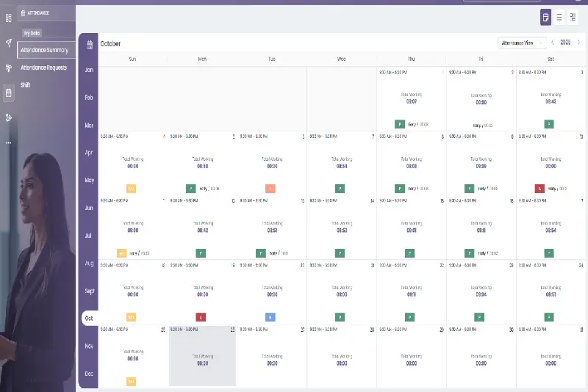Viewport: 588px width, 392px height.
Task: Switch to the detailed tile view icon
Action: pyautogui.click(x=573, y=17)
